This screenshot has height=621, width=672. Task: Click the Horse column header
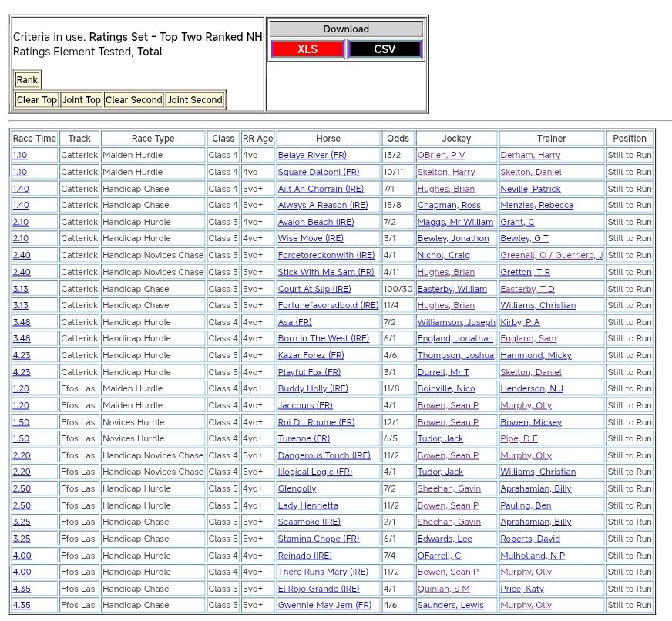328,139
